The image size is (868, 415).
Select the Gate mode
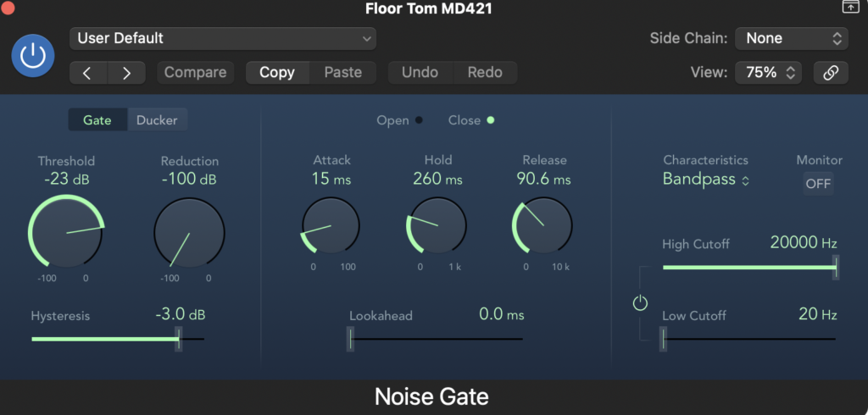97,120
